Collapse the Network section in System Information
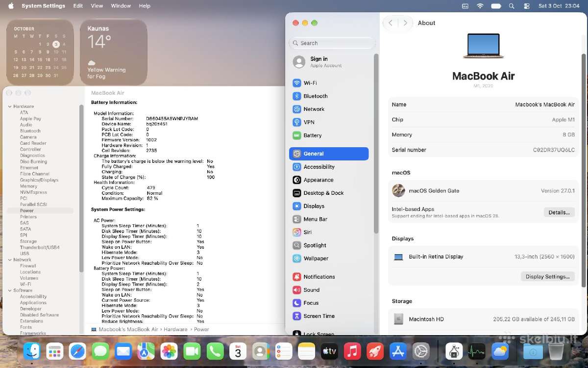 pyautogui.click(x=9, y=260)
